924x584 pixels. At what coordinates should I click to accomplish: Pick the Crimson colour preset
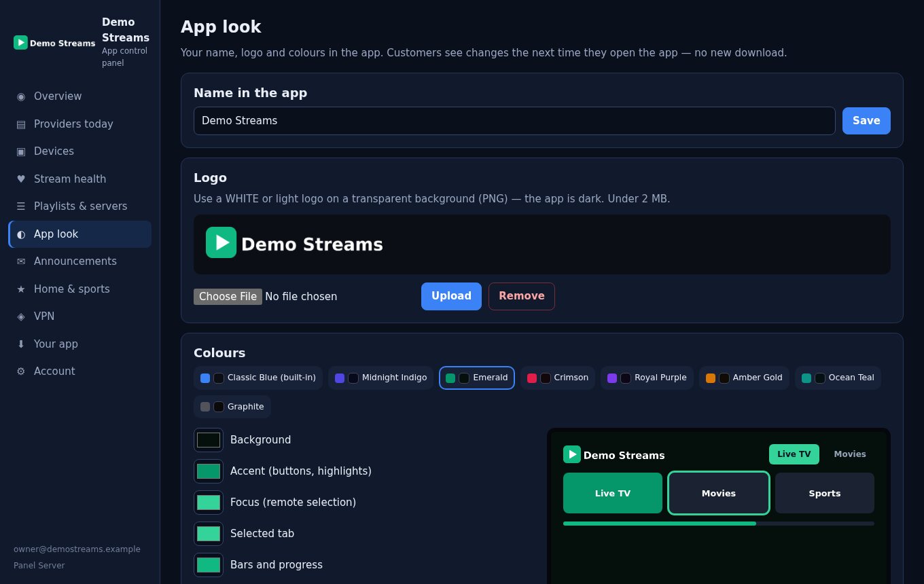click(558, 378)
